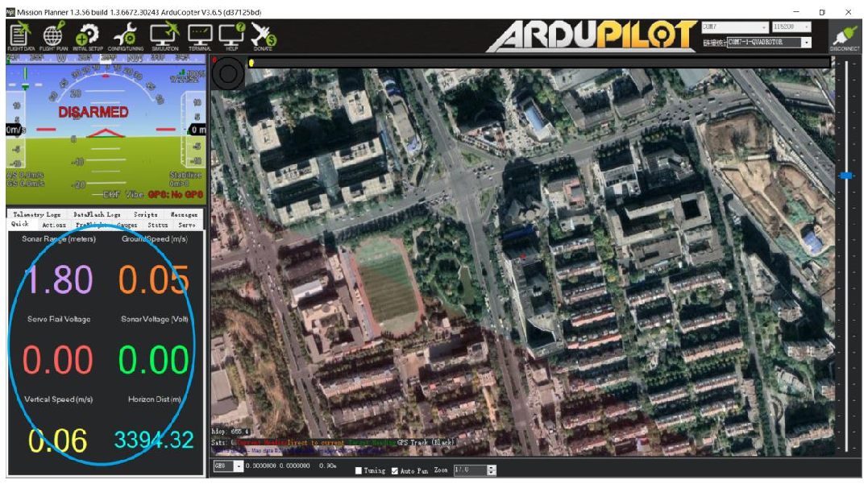Image resolution: width=868 pixels, height=484 pixels.
Task: Click the Donate icon
Action: pos(263,36)
